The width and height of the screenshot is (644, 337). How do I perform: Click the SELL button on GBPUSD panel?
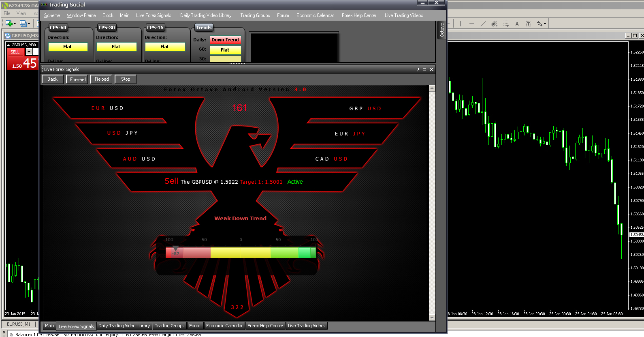coord(15,52)
